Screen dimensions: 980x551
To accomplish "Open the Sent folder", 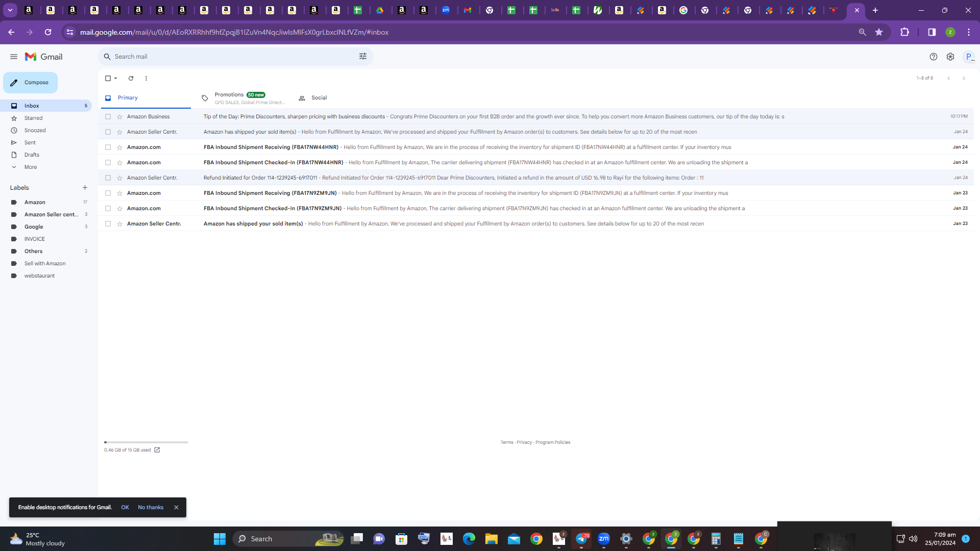I will pyautogui.click(x=30, y=142).
